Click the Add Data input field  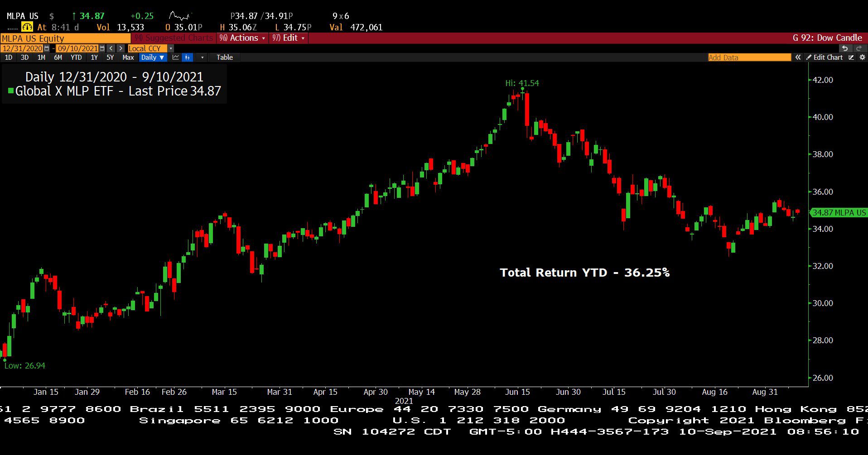tap(750, 57)
